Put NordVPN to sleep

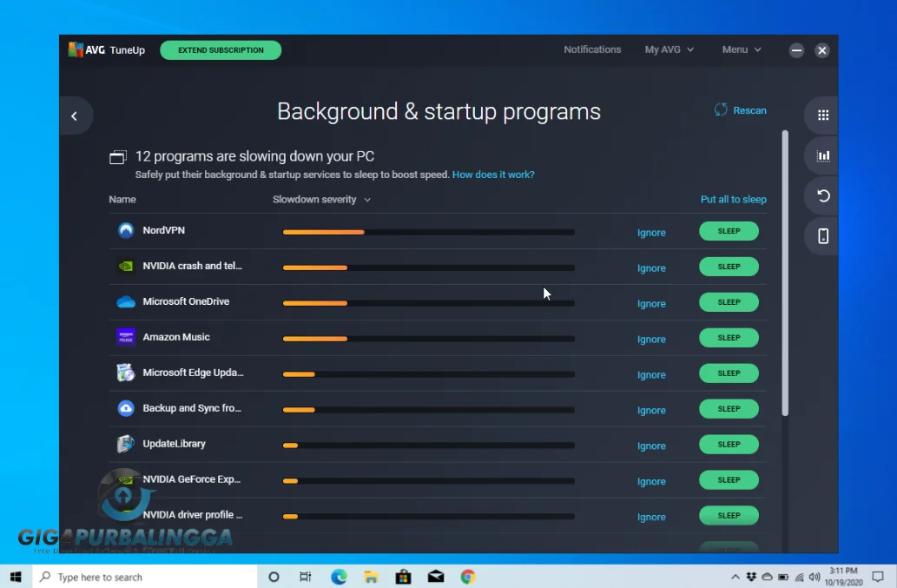point(729,231)
